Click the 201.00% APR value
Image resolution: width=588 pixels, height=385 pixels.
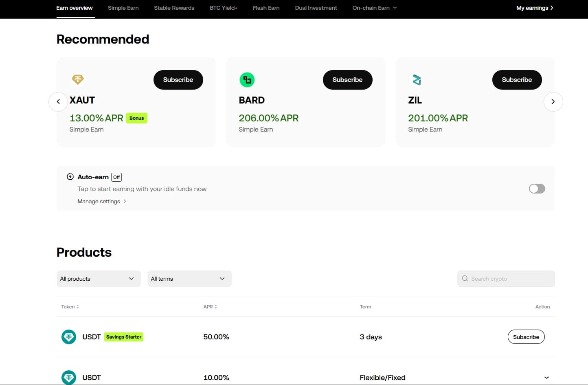tap(438, 118)
